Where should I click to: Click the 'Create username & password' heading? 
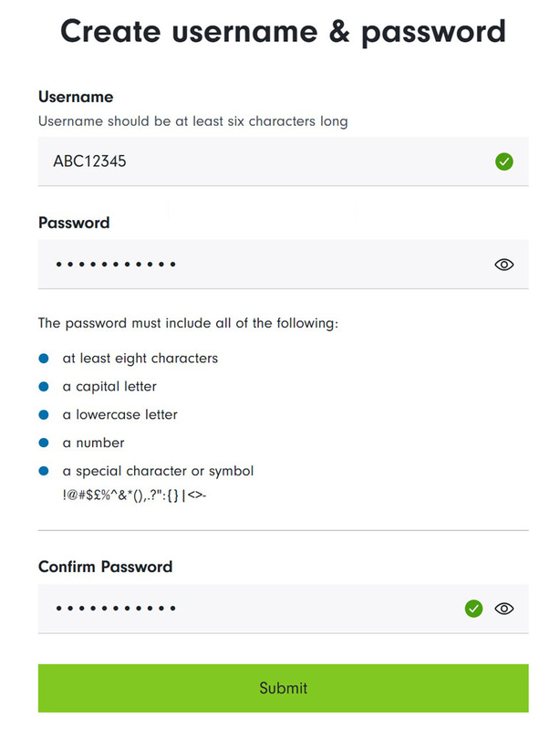pos(283,32)
